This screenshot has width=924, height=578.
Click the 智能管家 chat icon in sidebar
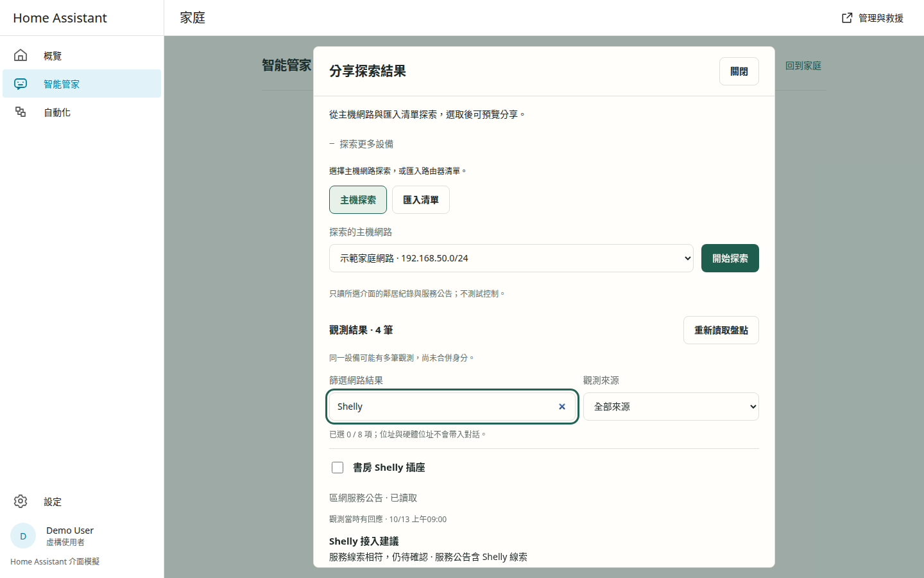point(21,83)
